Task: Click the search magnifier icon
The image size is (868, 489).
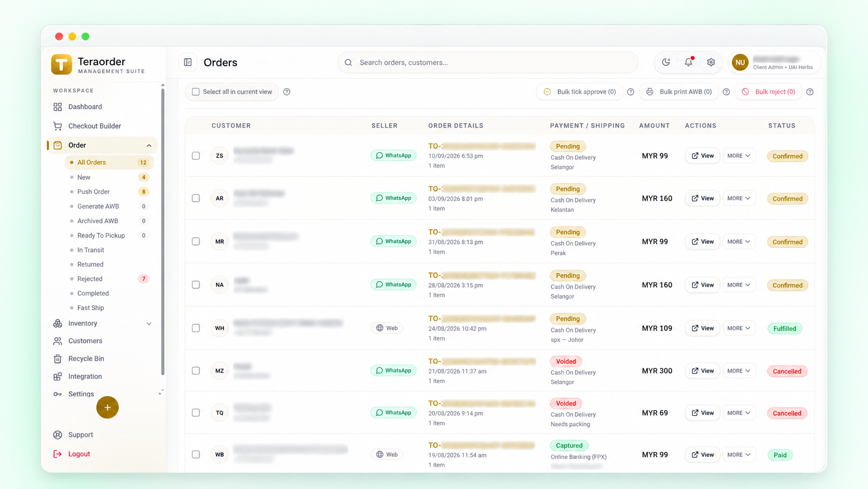Action: point(348,62)
